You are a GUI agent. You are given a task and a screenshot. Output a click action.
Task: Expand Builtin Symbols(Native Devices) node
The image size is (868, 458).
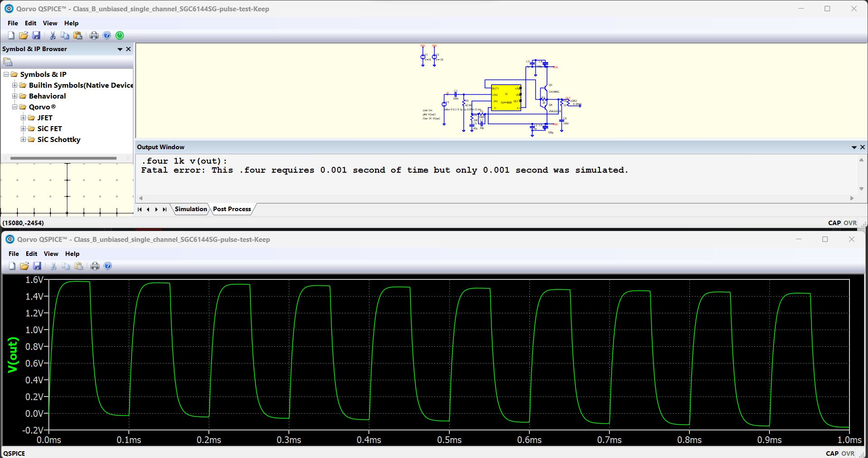(15, 85)
